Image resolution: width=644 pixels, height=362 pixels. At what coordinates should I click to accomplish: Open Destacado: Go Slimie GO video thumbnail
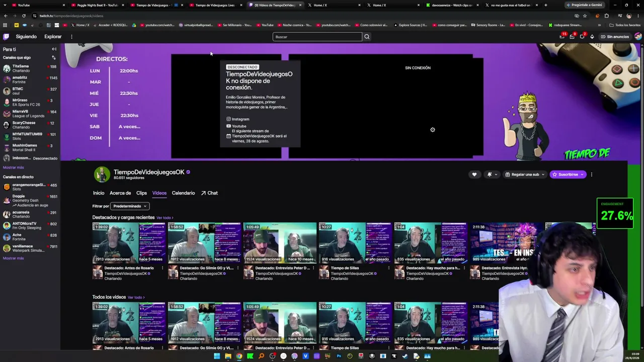pos(204,243)
